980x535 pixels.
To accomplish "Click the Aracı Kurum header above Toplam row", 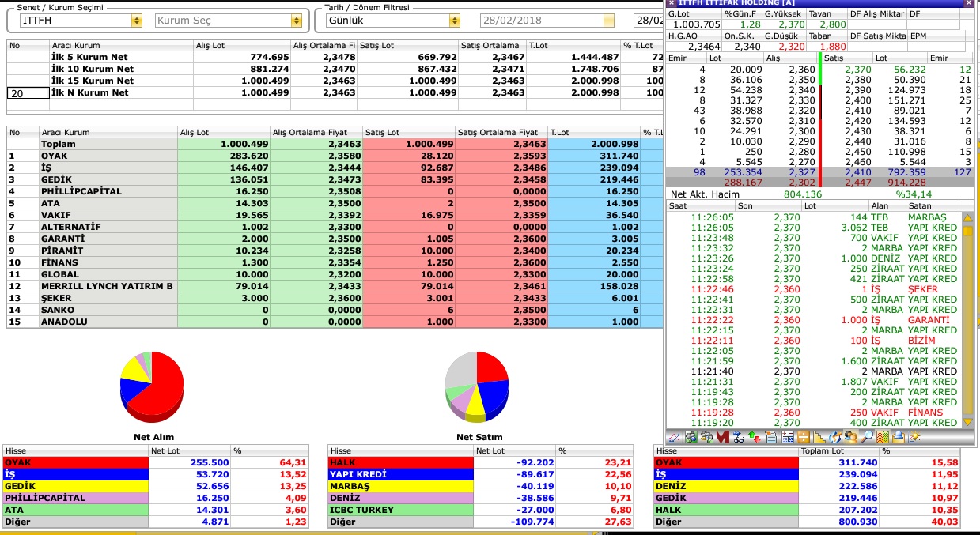I will tap(109, 132).
